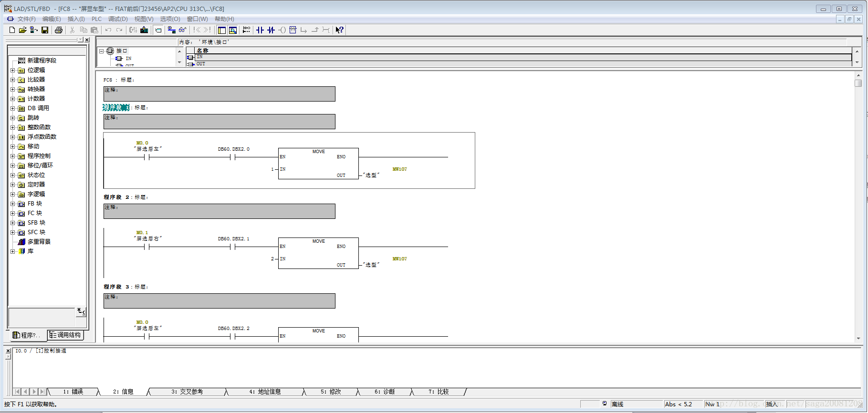Insert an empty box element
868x413 pixels.
(x=293, y=30)
